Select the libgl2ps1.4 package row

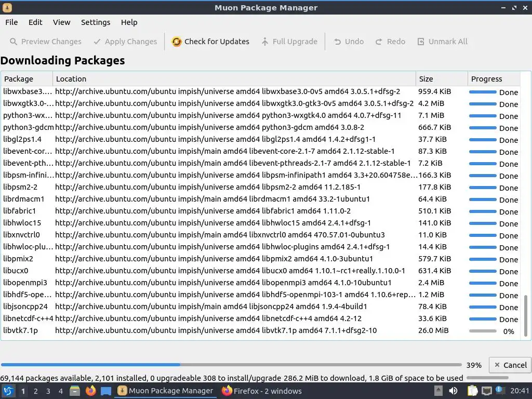[260, 139]
